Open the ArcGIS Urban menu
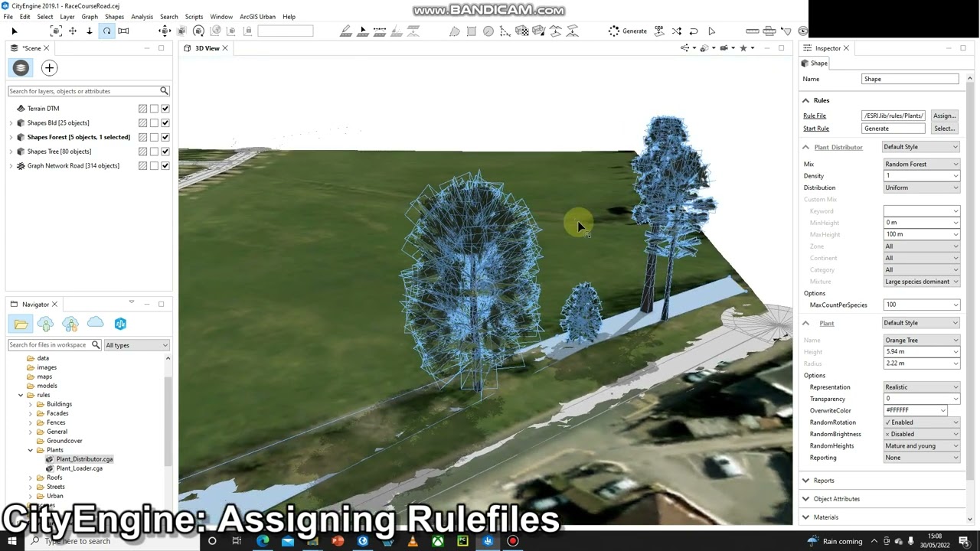Viewport: 980px width, 551px height. [257, 16]
